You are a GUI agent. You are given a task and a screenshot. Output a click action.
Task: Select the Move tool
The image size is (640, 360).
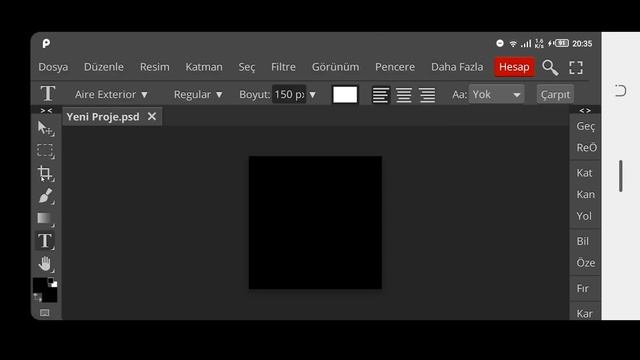[45, 128]
